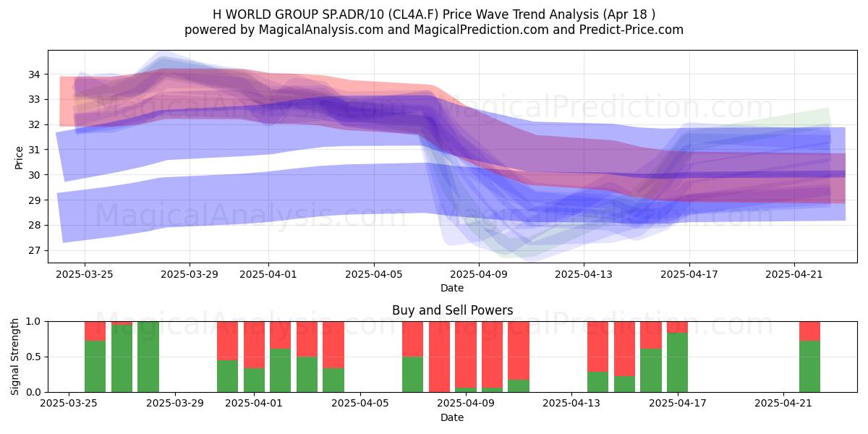
Task: Click the 2025-04-13 tick on price chart
Action: 584,274
